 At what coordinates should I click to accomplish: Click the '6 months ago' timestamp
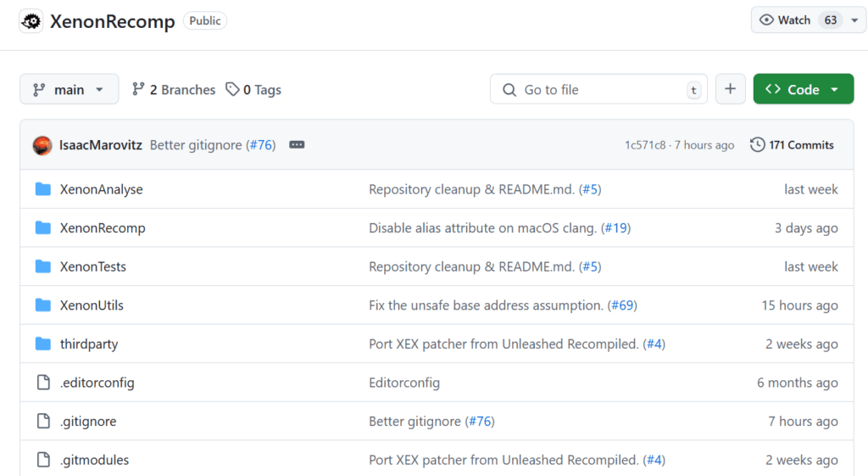[797, 383]
